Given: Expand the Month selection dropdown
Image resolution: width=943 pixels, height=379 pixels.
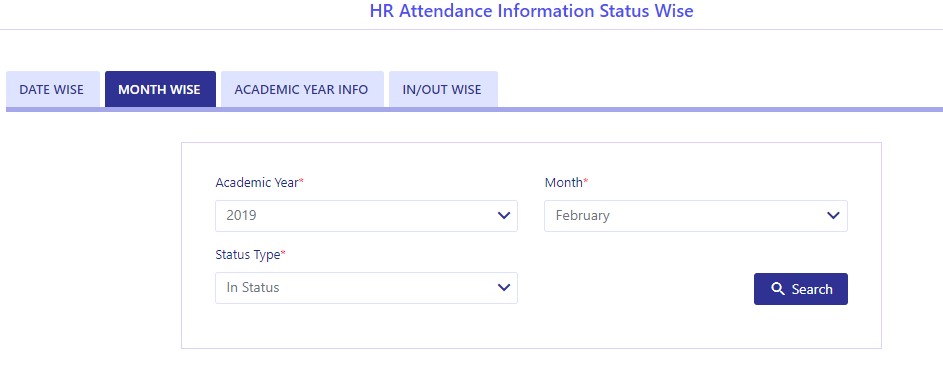Looking at the screenshot, I should click(696, 215).
